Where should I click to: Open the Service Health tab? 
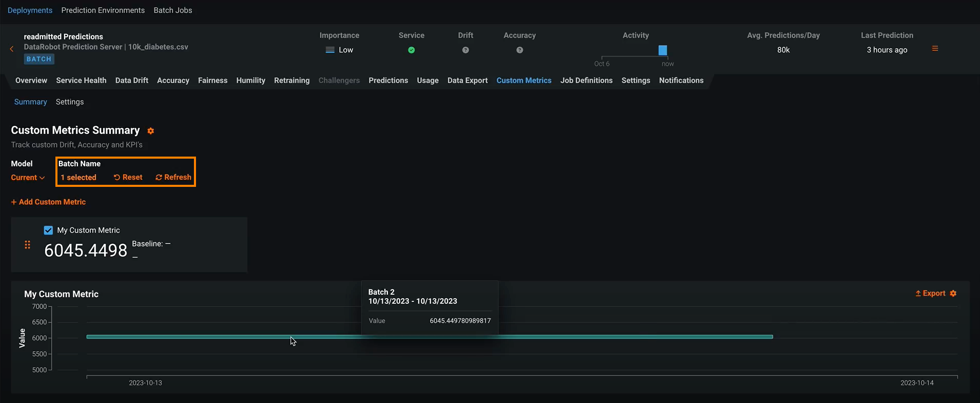tap(81, 81)
